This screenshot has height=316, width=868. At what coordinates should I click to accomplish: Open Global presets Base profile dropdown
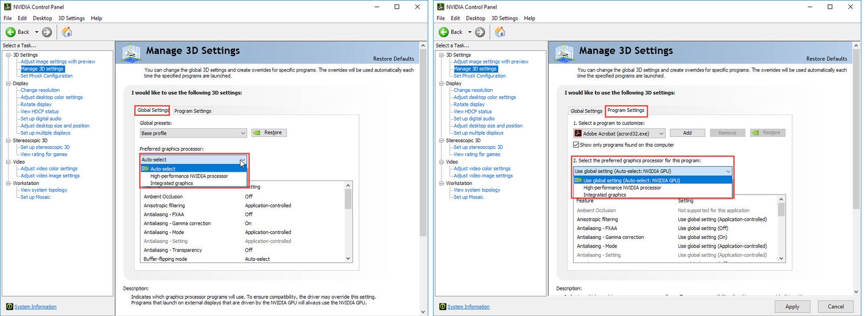tap(193, 133)
